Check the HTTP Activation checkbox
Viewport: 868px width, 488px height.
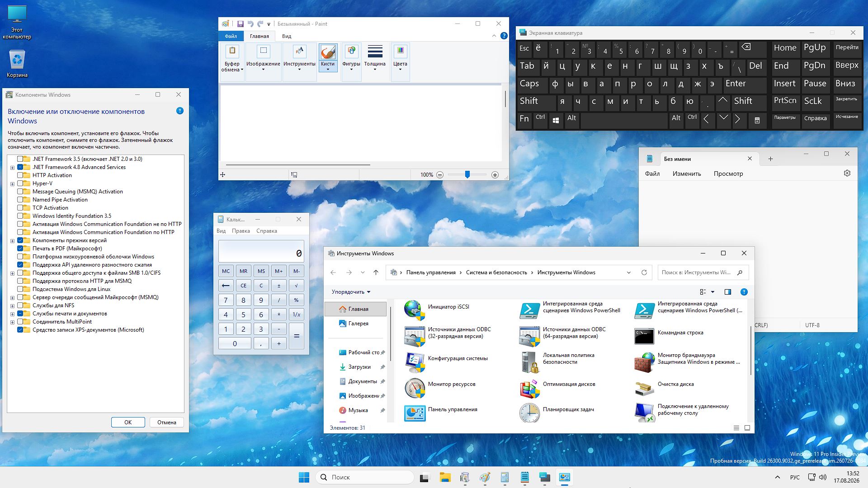pyautogui.click(x=20, y=175)
